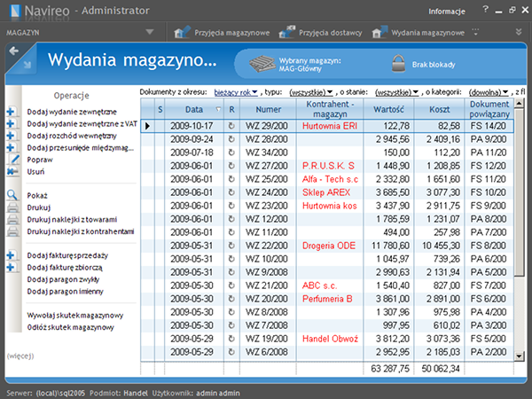Click the Popraw pencil edit icon
Screen dimensions: 532x399
tap(12, 159)
